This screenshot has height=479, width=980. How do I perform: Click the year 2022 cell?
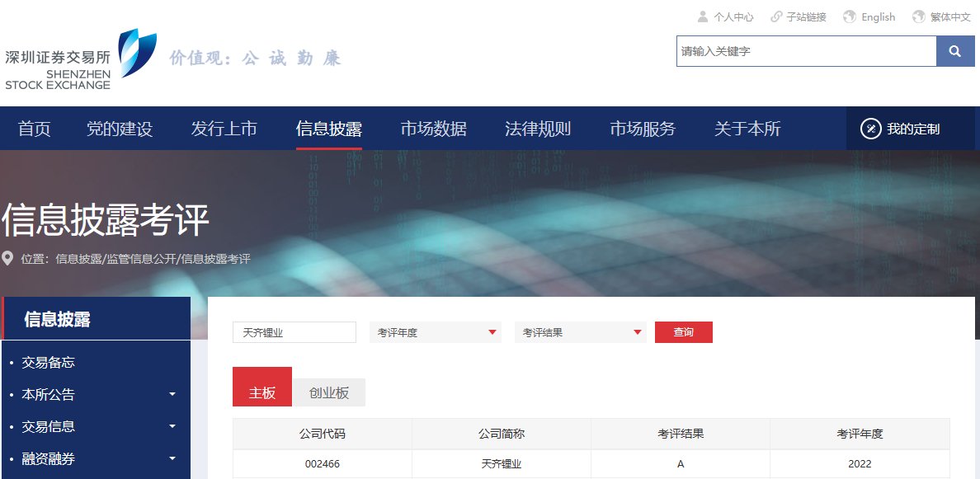(860, 464)
